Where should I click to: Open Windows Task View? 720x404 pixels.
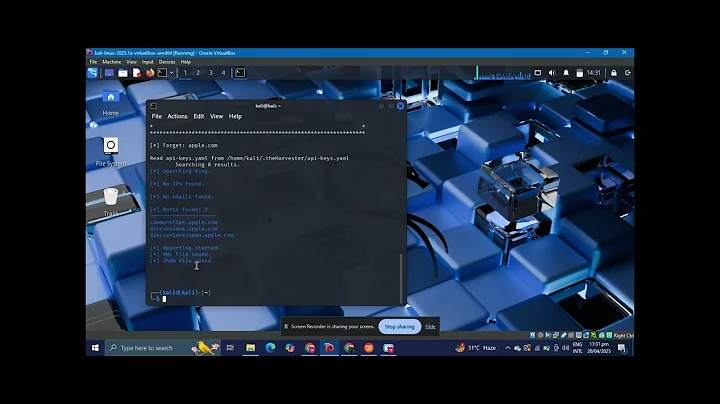click(231, 348)
